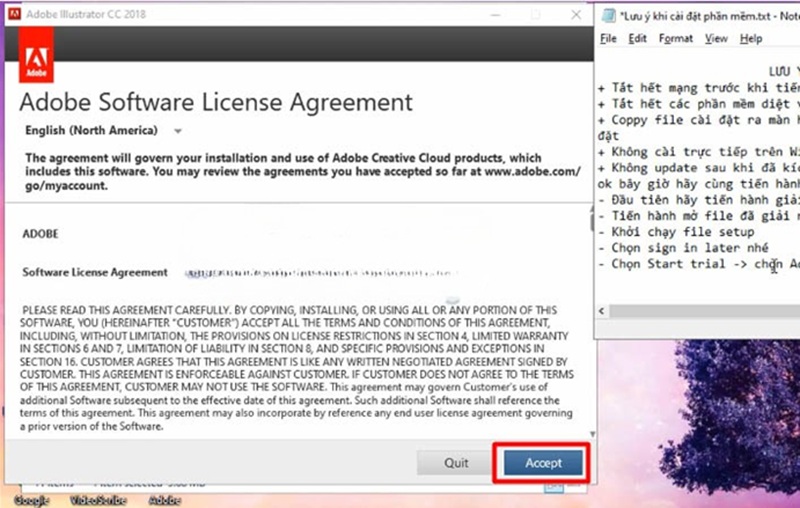Image resolution: width=800 pixels, height=508 pixels.
Task: Click the Adobe Illustrator title bar icon
Action: click(11, 13)
